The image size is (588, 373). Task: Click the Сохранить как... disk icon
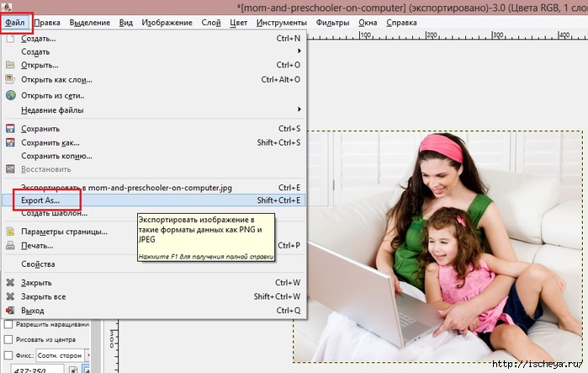point(10,142)
